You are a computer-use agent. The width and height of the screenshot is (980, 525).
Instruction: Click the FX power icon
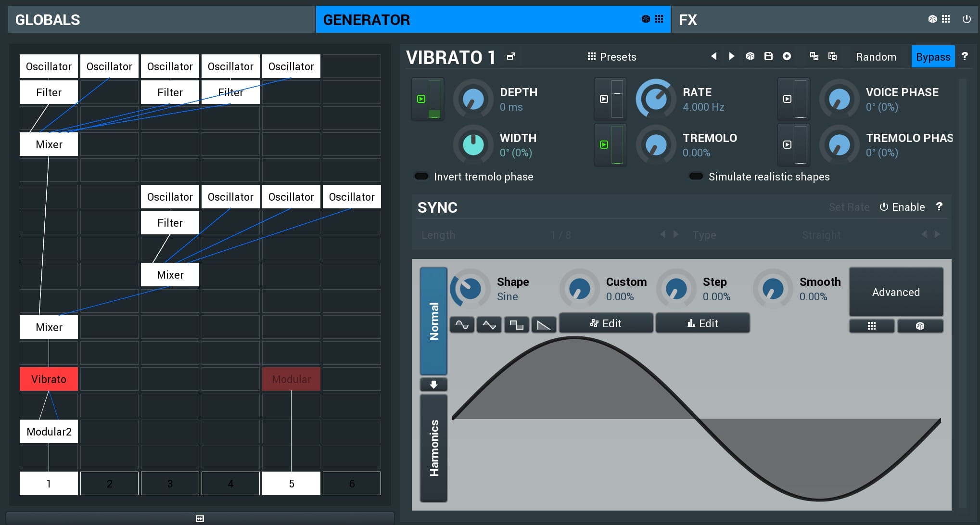click(966, 19)
